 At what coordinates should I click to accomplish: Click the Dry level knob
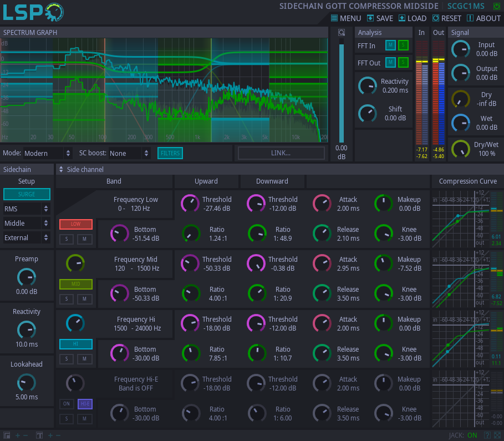pyautogui.click(x=461, y=99)
